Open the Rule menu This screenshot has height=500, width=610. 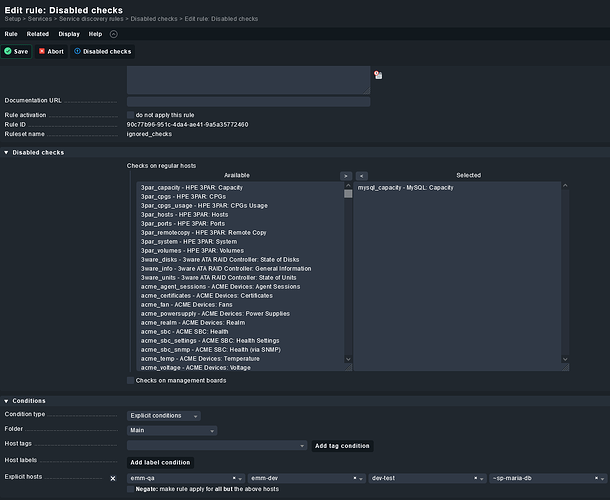point(11,34)
